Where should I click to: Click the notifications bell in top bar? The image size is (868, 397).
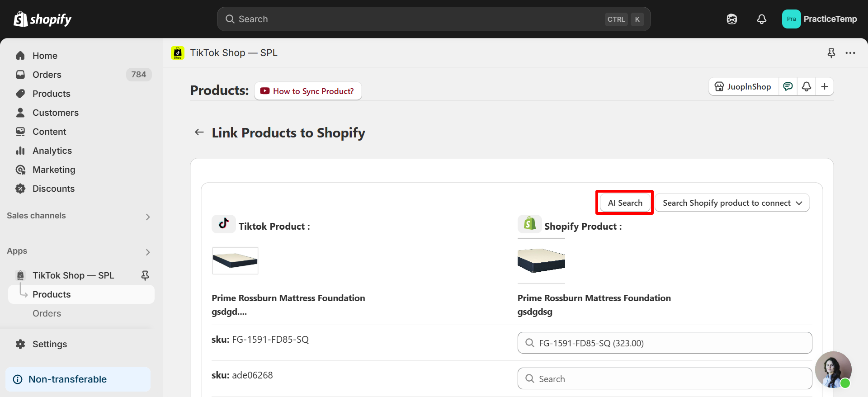click(x=762, y=19)
